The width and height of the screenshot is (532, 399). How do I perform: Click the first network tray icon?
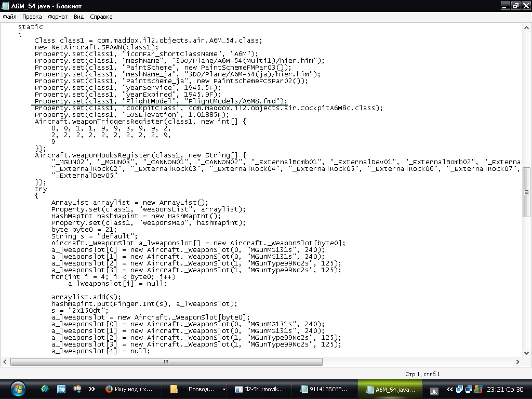pyautogui.click(x=459, y=389)
